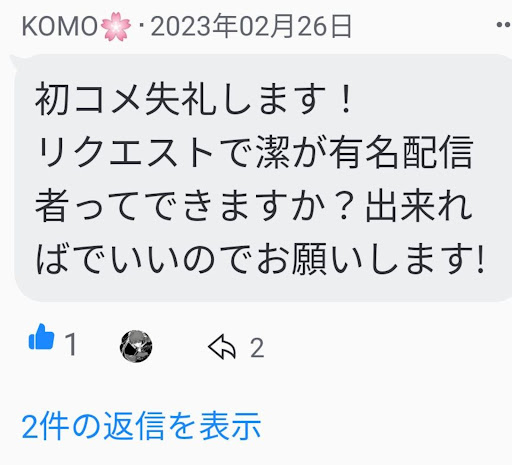
Task: Click the reply count number 2
Action: point(257,348)
